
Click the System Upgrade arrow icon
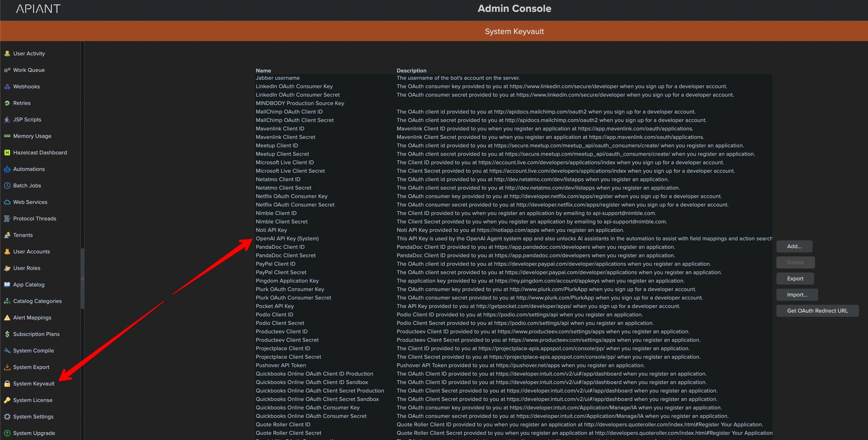7,433
